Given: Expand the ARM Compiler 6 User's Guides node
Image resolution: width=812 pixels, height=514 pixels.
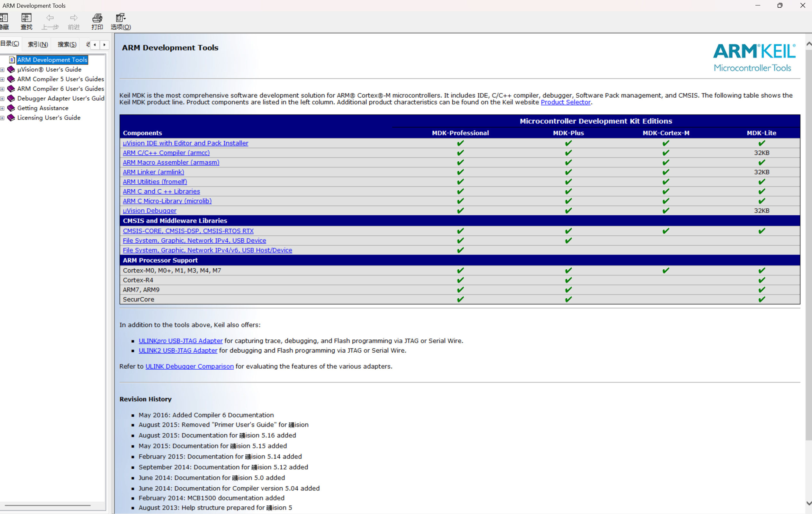Looking at the screenshot, I should (2, 89).
